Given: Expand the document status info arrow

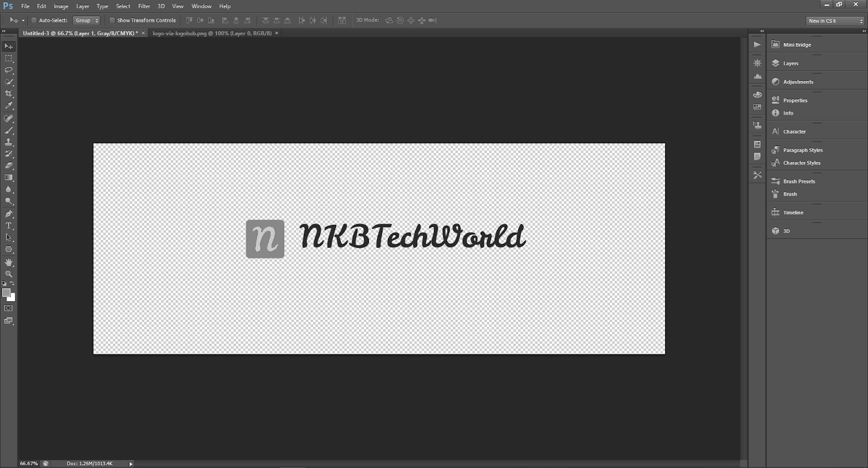Looking at the screenshot, I should 131,464.
